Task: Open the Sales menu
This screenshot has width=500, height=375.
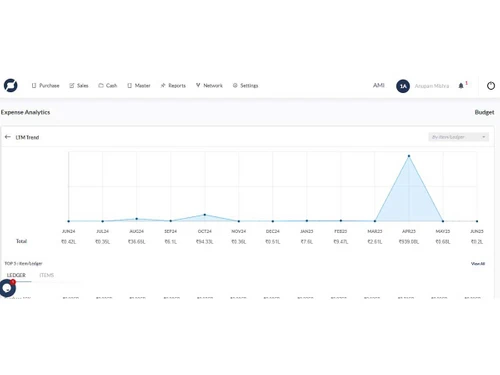Action: pyautogui.click(x=79, y=86)
